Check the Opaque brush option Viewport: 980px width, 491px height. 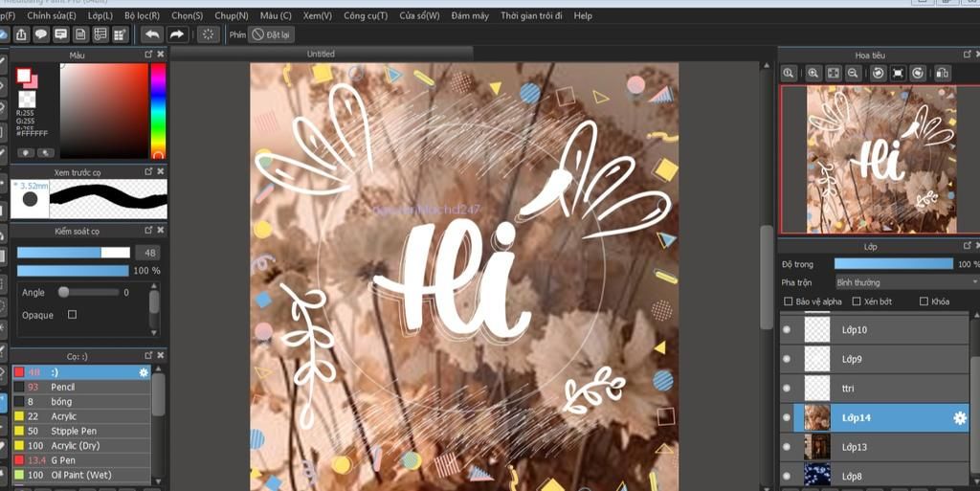(72, 315)
